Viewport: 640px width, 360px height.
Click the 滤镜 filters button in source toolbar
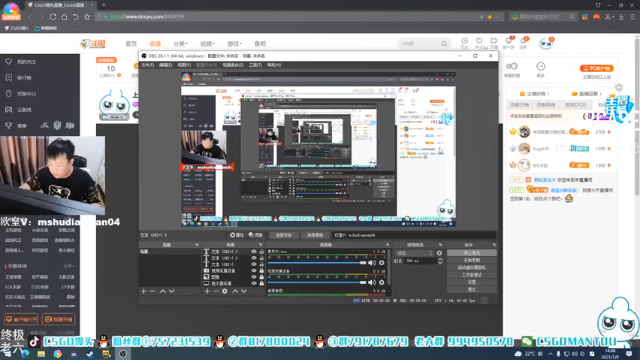pos(256,235)
